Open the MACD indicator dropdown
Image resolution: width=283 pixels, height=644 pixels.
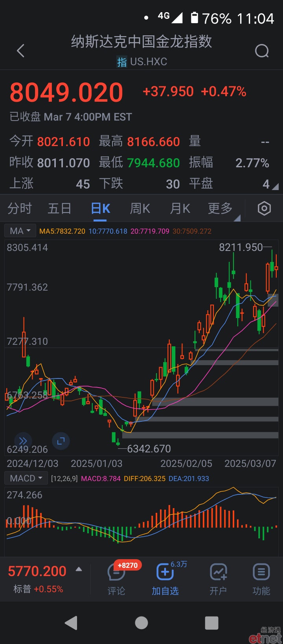(26, 478)
